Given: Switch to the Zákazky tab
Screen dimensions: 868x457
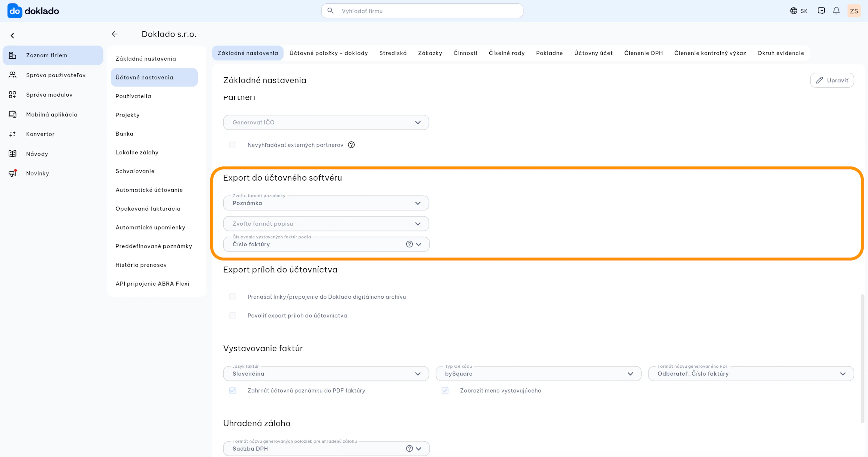Looking at the screenshot, I should (430, 53).
